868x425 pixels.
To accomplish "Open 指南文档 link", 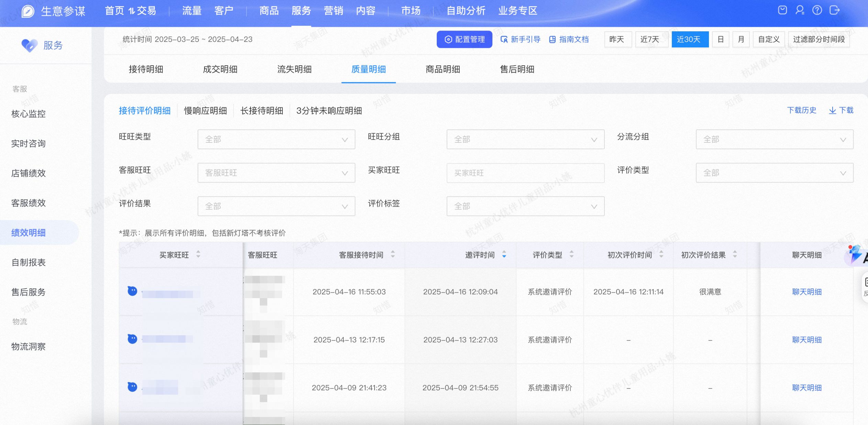I will (569, 39).
